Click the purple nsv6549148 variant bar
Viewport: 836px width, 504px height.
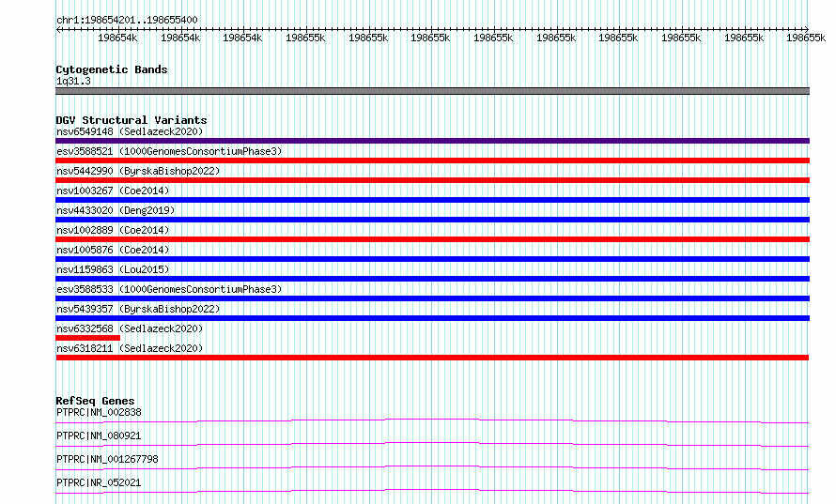[x=432, y=141]
